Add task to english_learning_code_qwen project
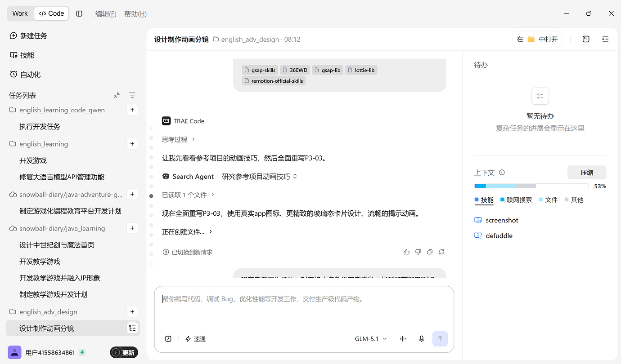 tap(132, 110)
